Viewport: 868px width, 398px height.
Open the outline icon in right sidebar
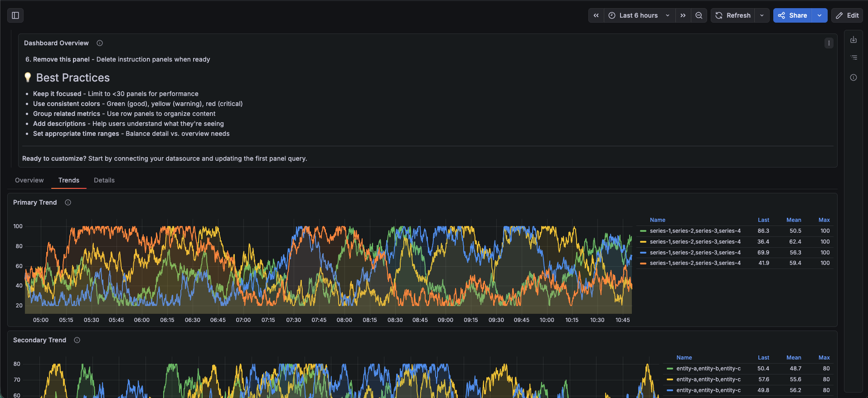pos(853,58)
